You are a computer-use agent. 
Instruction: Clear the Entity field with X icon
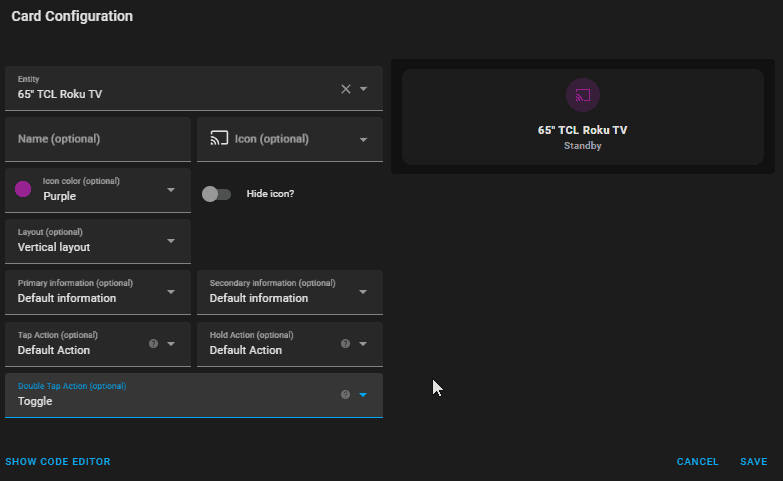point(346,89)
